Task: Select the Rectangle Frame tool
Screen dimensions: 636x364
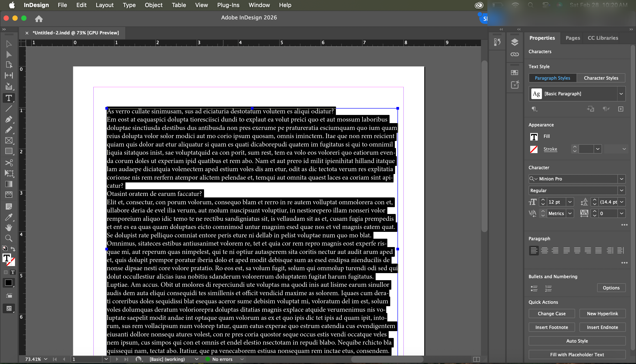Action: click(9, 141)
